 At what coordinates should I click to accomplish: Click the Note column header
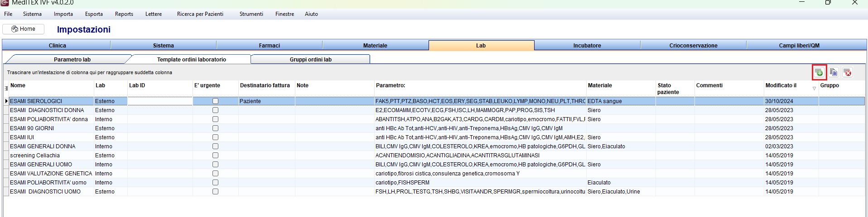tap(335, 89)
